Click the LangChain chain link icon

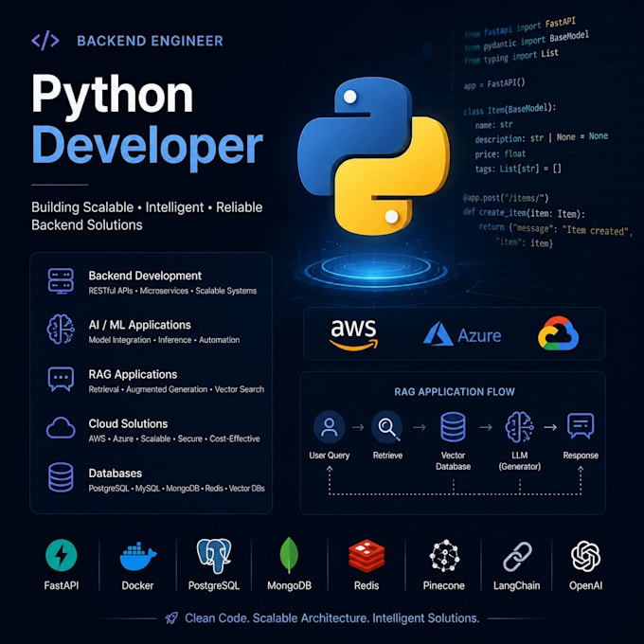coord(517,557)
